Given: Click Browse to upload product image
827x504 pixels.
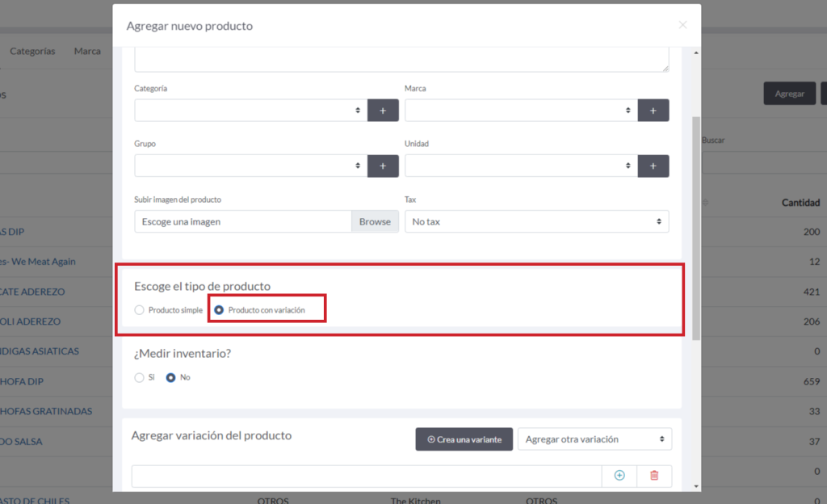Looking at the screenshot, I should (x=375, y=221).
